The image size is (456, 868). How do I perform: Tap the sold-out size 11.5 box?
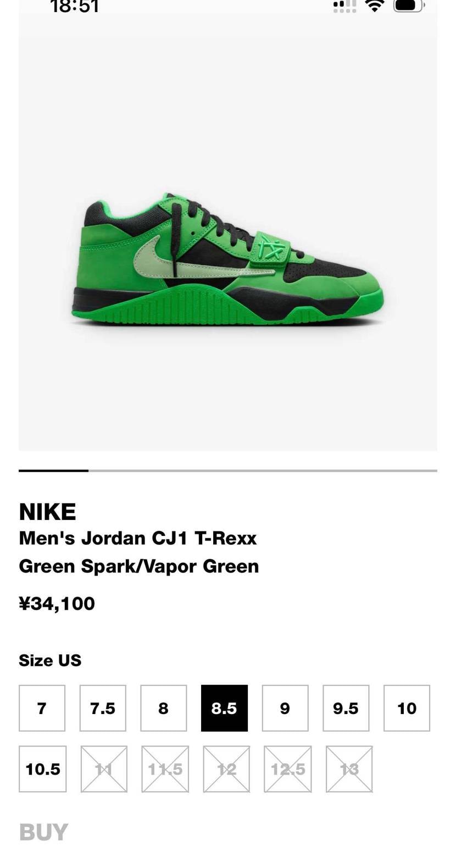pos(165,769)
